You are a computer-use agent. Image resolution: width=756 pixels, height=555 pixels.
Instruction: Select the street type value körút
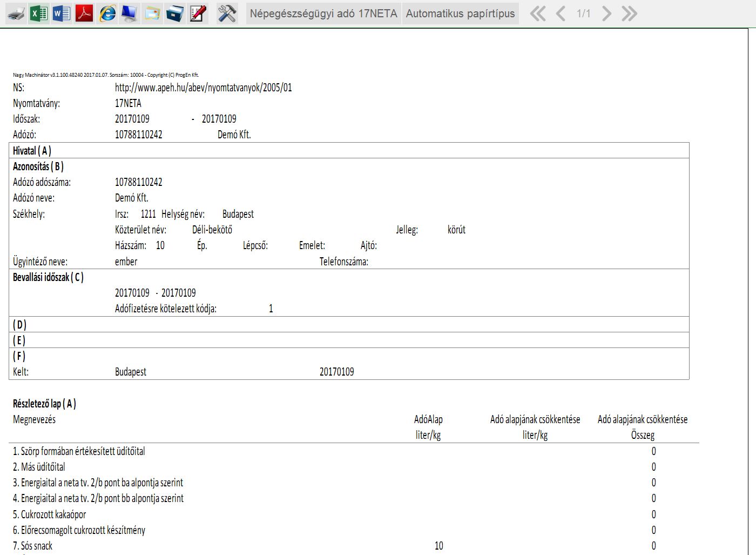[x=456, y=230]
